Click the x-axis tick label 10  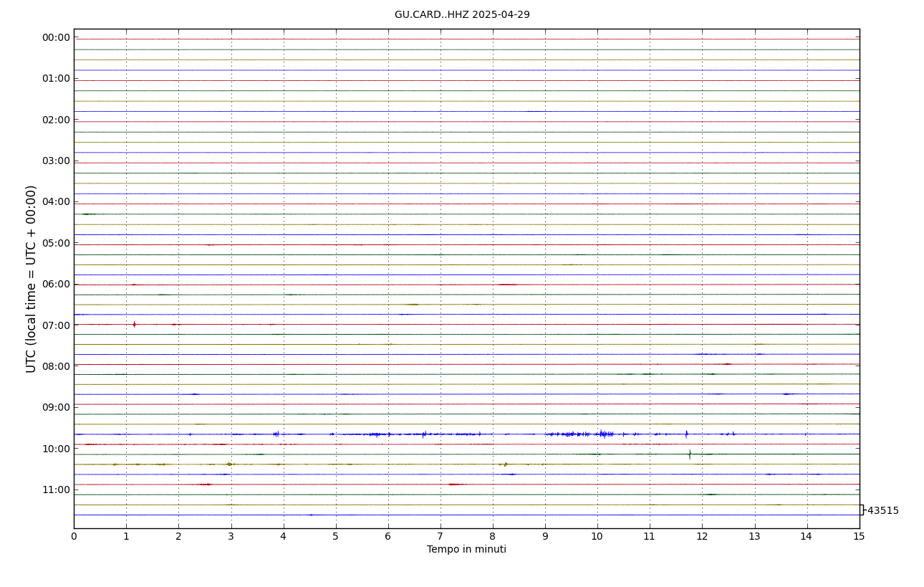coord(597,537)
